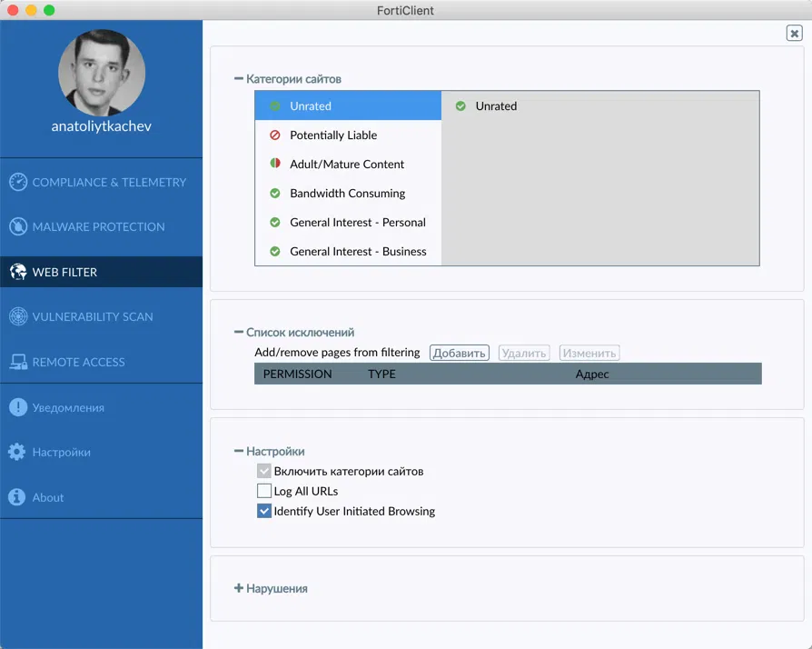This screenshot has width=812, height=649.
Task: Click the Malware Protection bug icon
Action: (x=18, y=226)
